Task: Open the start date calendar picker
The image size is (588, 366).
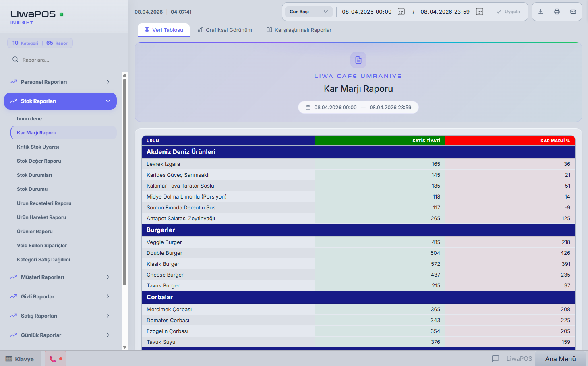Action: (x=401, y=12)
